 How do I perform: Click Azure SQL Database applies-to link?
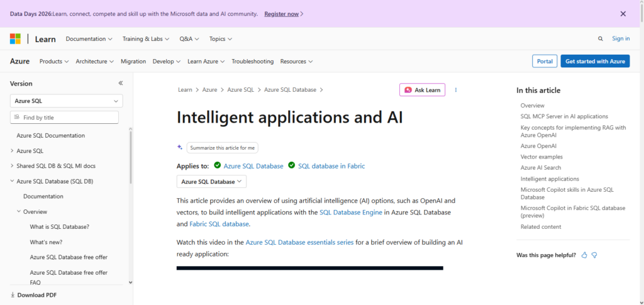[x=253, y=166]
